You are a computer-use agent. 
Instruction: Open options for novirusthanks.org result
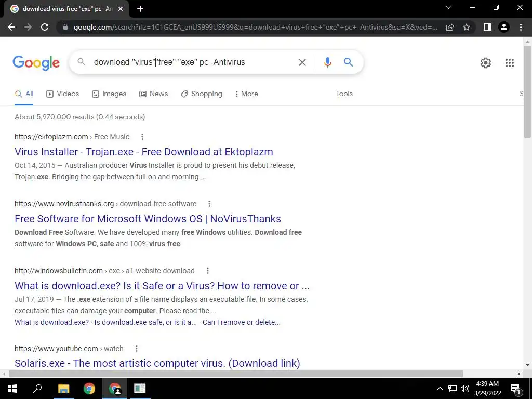tap(209, 204)
